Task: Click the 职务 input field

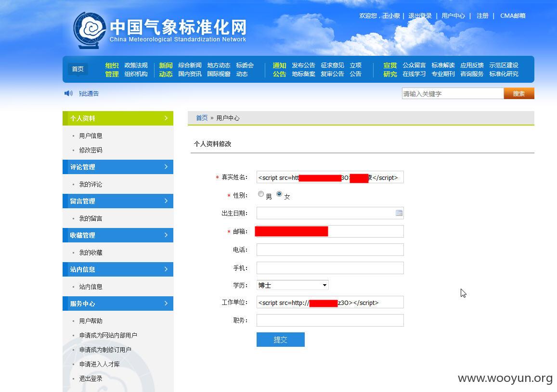Action: 330,320
